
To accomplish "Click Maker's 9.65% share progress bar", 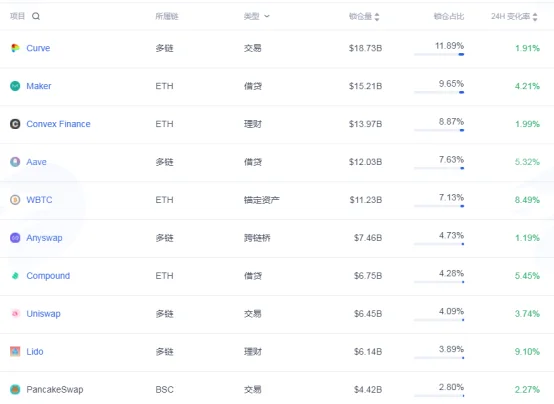I will pos(439,92).
